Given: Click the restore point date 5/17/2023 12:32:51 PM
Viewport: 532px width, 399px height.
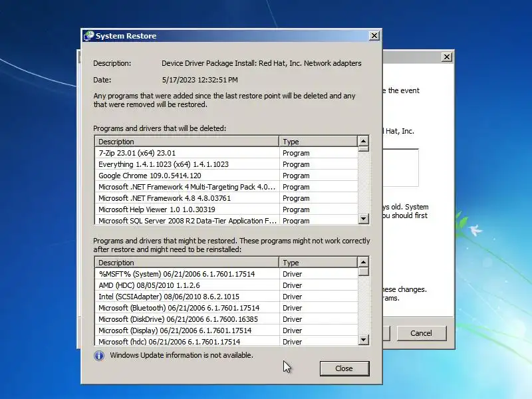Looking at the screenshot, I should [200, 80].
